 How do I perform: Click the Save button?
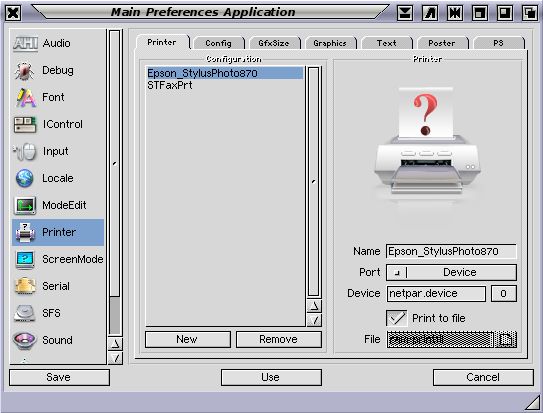tap(59, 377)
